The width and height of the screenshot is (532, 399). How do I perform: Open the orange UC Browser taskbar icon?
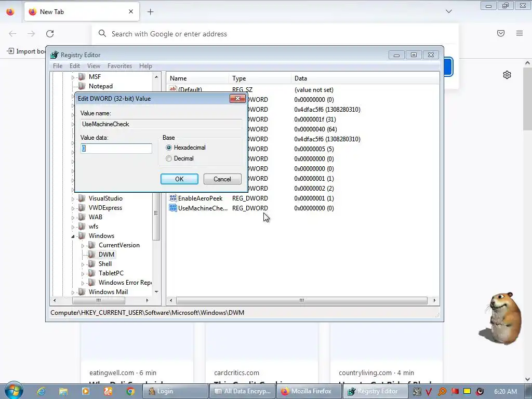(108, 391)
